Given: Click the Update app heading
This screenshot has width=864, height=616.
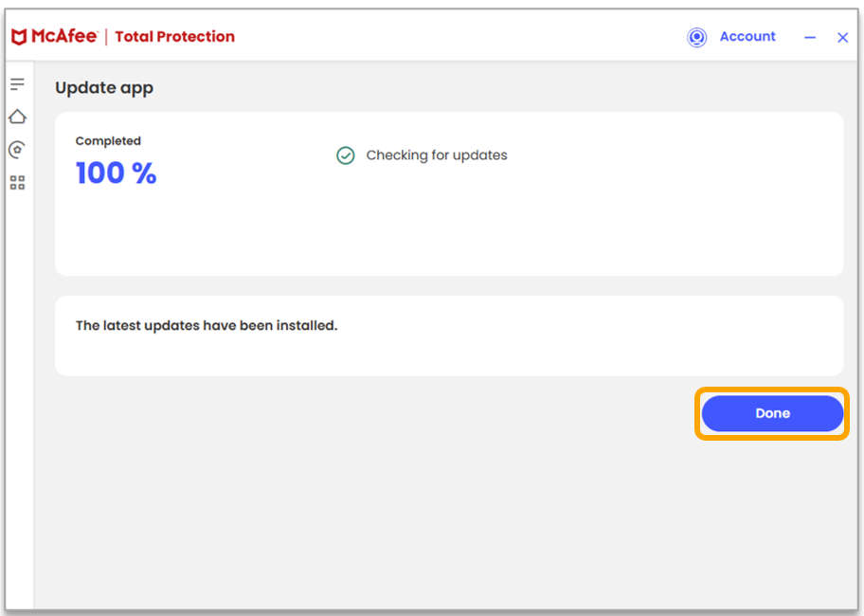Looking at the screenshot, I should 104,87.
